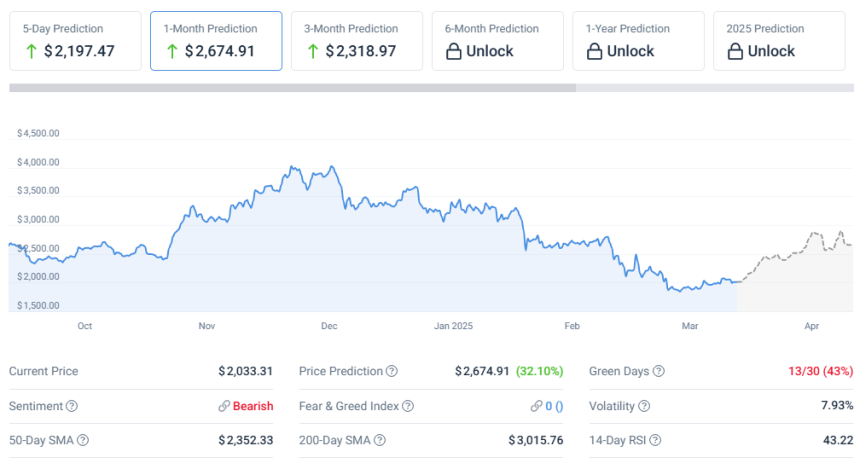Click the price peak near December on chart
This screenshot has width=860, height=469.
tap(291, 167)
